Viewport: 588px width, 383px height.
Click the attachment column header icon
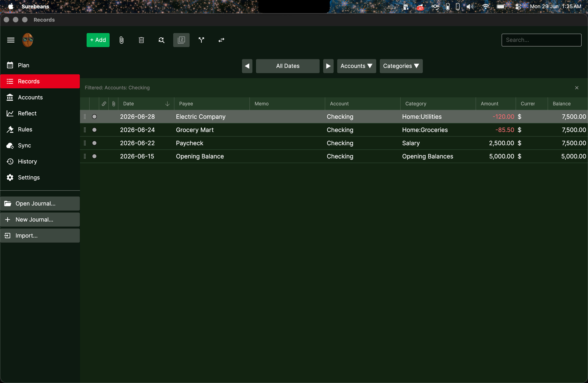[x=114, y=104]
